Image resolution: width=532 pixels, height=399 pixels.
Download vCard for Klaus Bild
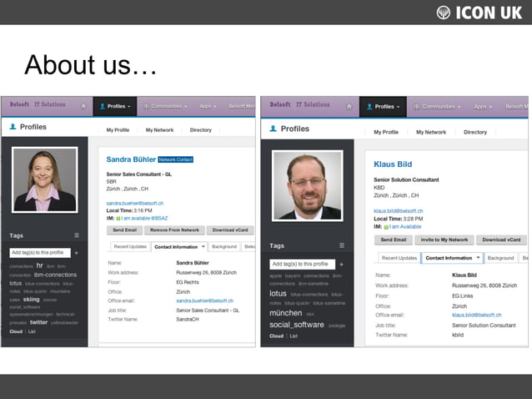tap(501, 240)
